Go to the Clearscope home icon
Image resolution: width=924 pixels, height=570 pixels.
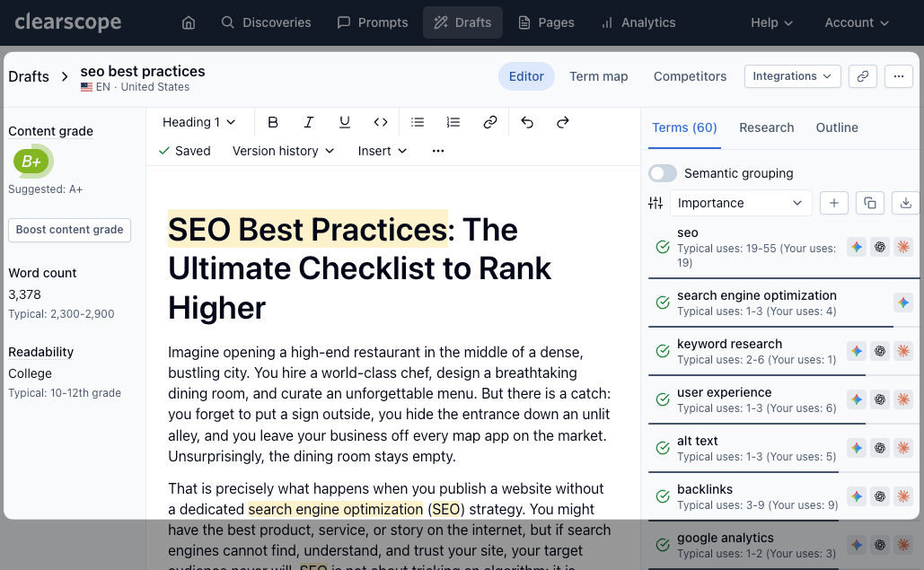188,22
